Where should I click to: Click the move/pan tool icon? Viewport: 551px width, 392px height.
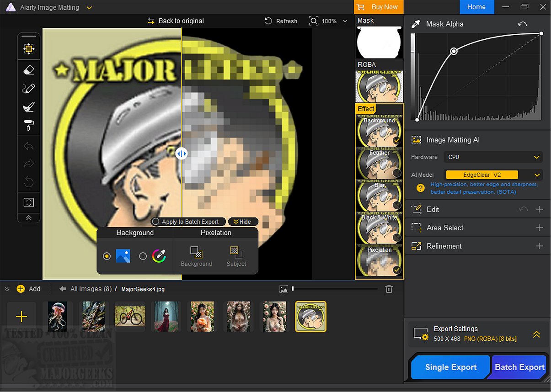click(28, 49)
